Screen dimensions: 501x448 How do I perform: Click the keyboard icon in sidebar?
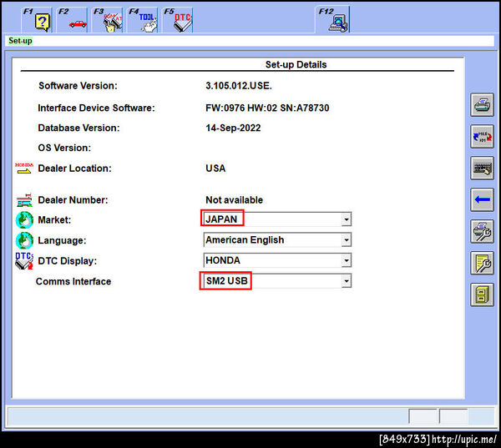[x=482, y=169]
